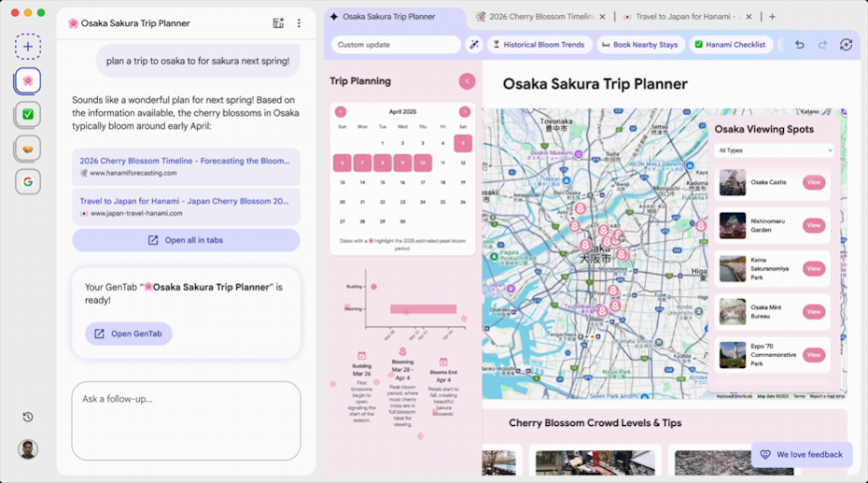Click the add panel icon in chat header
The height and width of the screenshot is (483, 868).
coord(278,23)
